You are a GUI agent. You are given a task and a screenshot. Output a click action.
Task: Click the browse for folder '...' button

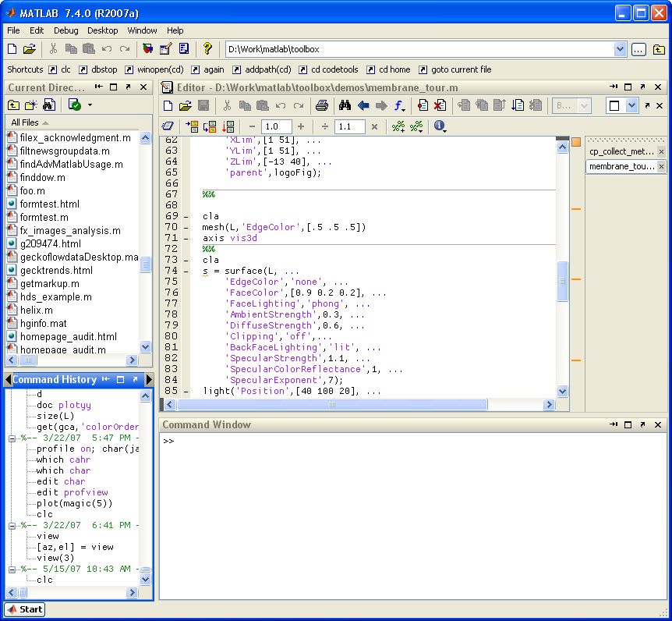click(x=638, y=49)
